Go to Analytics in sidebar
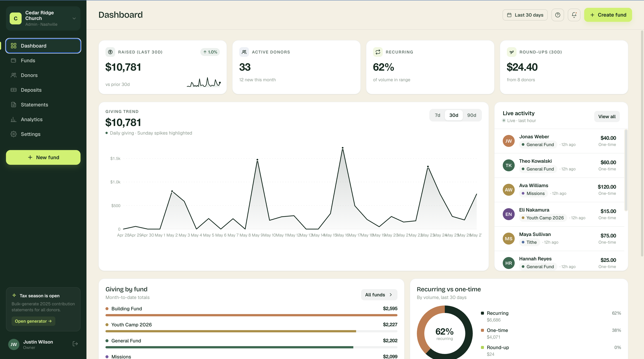644x359 pixels. point(43,119)
